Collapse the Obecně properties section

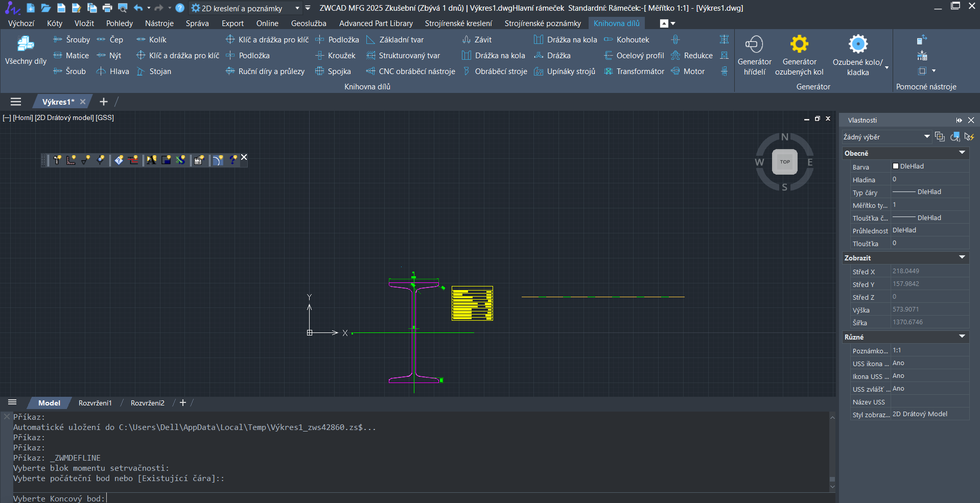(962, 153)
